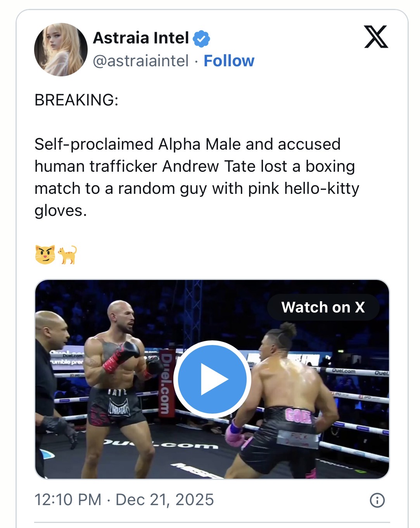Click the BREAKING: headline text

tap(76, 100)
